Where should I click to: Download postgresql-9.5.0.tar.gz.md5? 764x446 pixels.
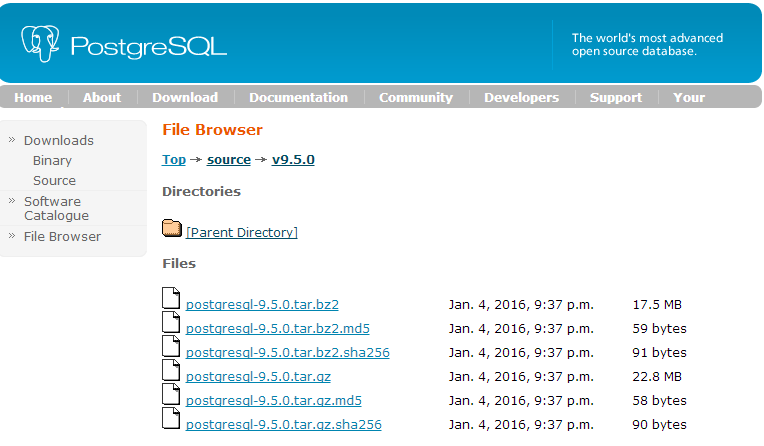(x=274, y=401)
